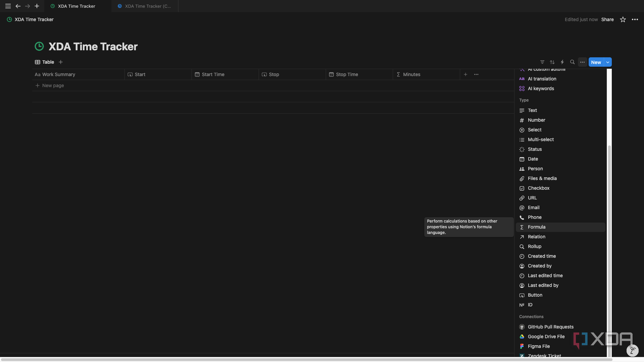Viewport: 644px width, 362px height.
Task: Open the Stop column header
Action: [x=292, y=74]
